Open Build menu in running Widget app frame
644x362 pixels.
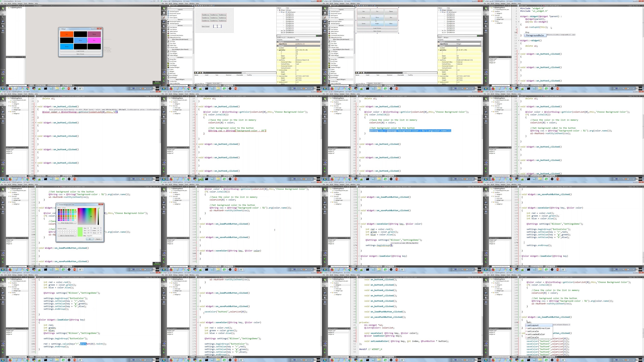[9, 3]
